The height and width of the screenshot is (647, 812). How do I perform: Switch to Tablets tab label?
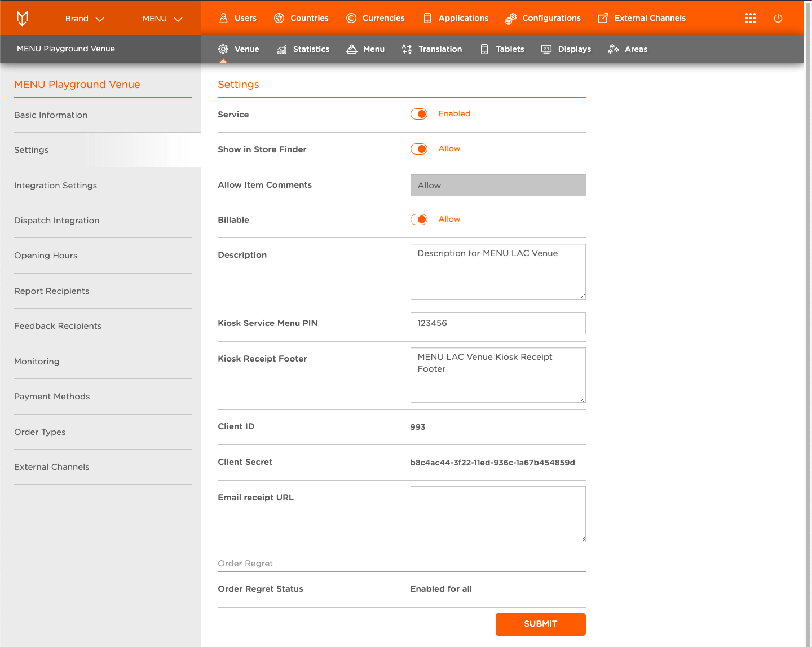point(510,49)
